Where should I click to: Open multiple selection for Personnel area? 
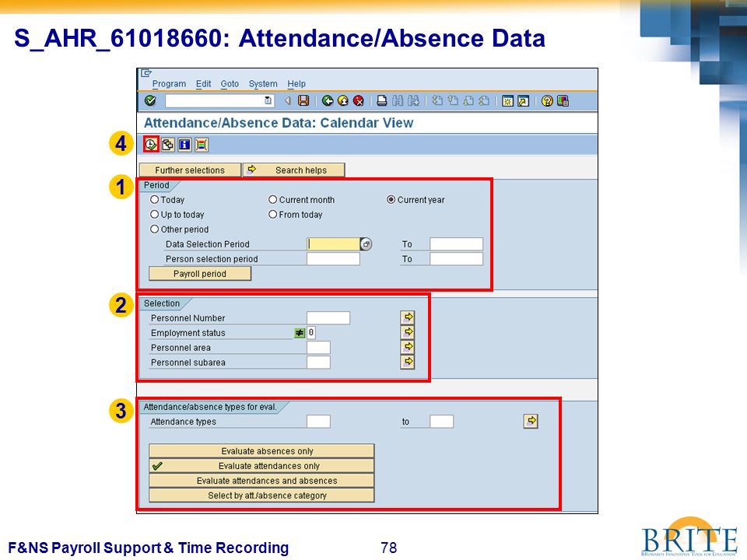(x=407, y=347)
